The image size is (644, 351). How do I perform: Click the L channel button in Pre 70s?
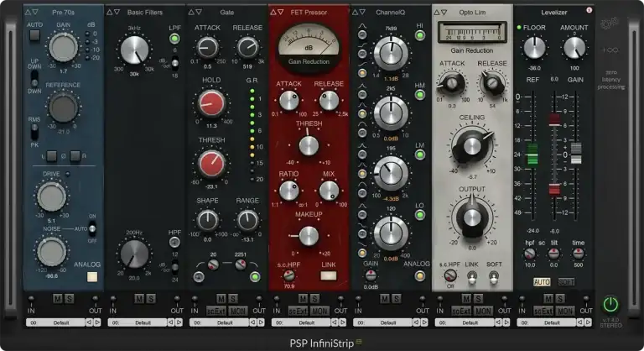[x=51, y=156]
